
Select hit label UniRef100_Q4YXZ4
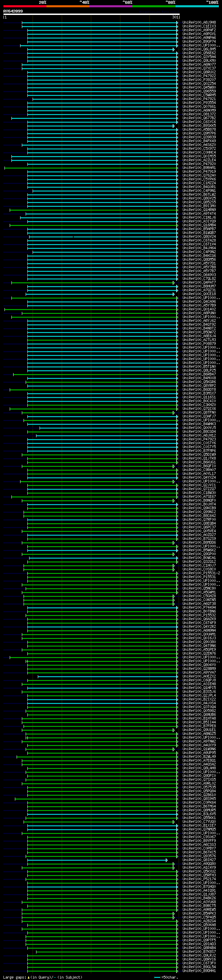(199, 477)
